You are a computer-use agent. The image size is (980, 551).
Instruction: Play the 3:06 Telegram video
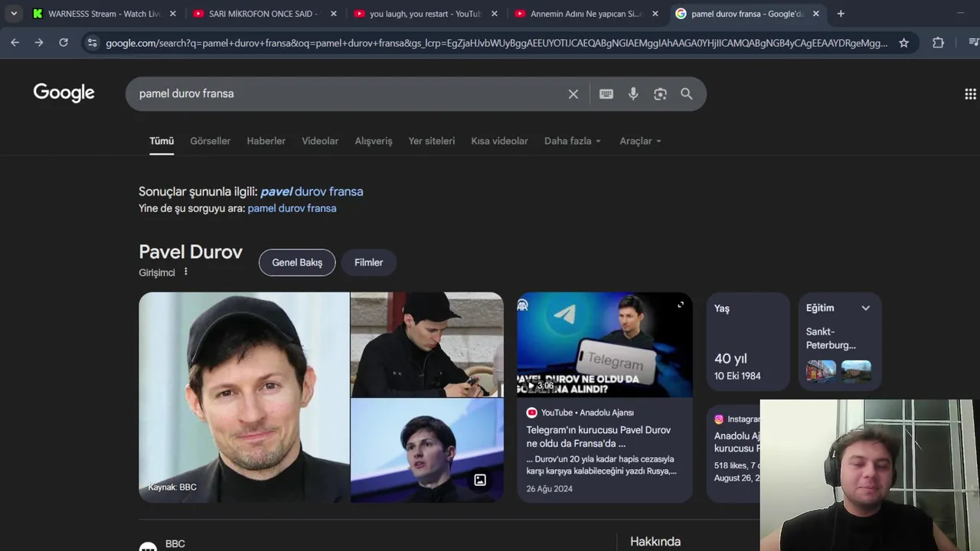(x=539, y=385)
